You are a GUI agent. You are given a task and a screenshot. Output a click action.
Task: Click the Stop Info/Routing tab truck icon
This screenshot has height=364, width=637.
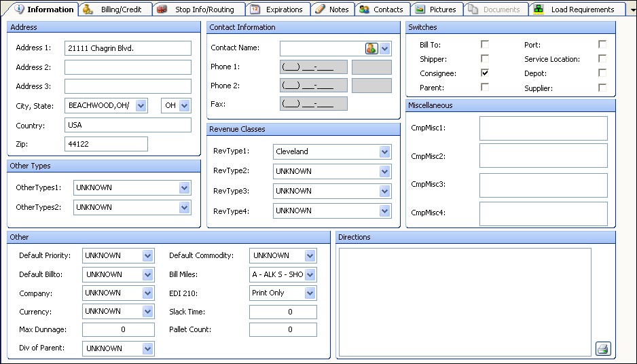[162, 10]
